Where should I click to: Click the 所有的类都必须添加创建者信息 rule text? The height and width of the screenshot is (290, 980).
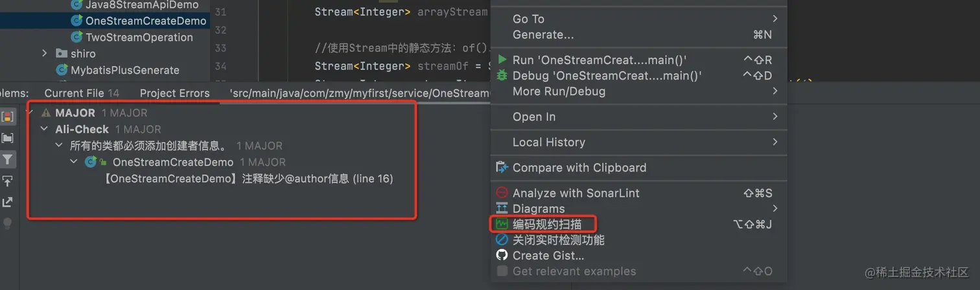(148, 146)
